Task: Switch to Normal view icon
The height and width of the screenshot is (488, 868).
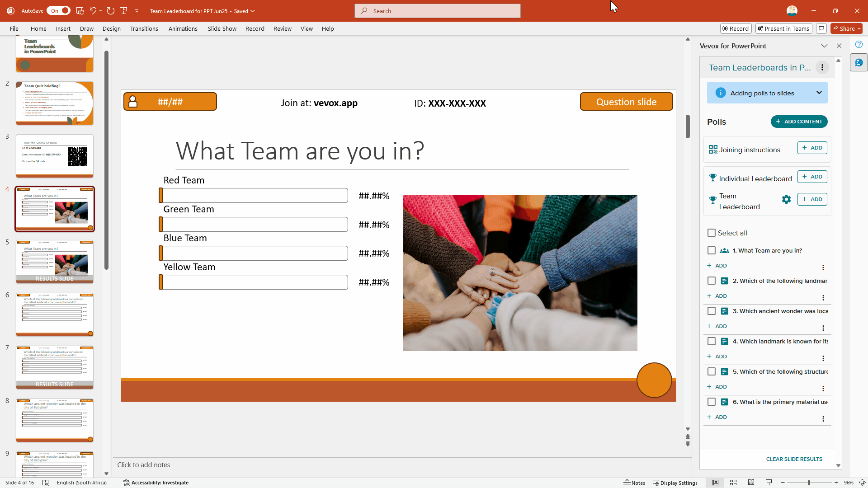Action: point(715,483)
